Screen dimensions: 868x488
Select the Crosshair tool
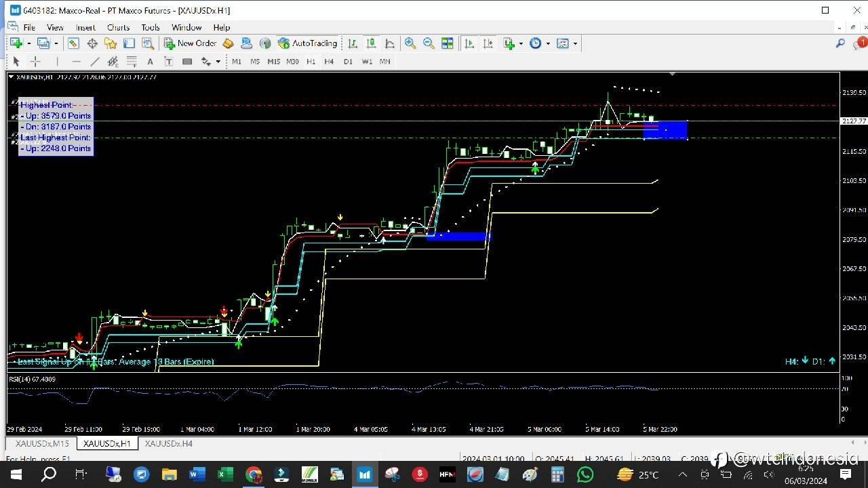pos(35,62)
